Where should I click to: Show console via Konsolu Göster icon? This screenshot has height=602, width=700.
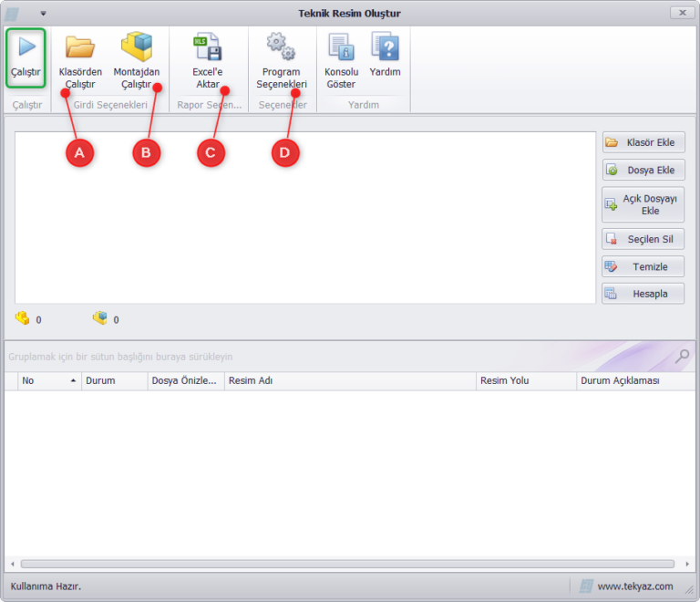[x=341, y=47]
